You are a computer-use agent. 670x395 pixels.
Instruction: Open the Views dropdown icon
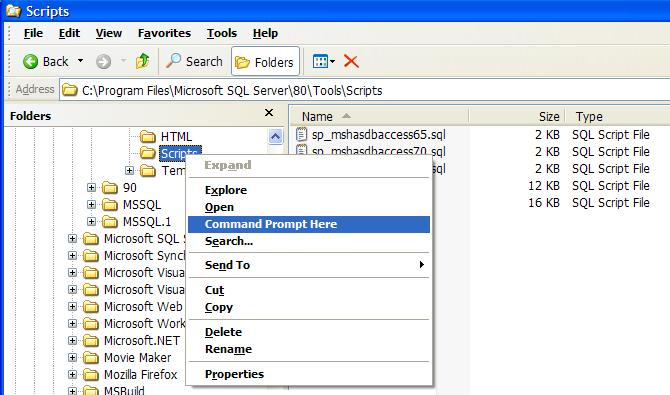[x=323, y=62]
